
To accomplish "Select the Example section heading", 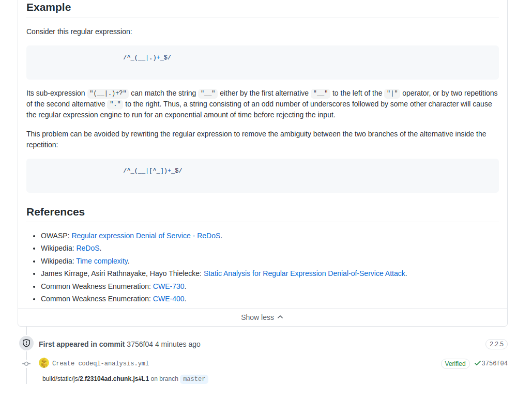I will click(49, 7).
